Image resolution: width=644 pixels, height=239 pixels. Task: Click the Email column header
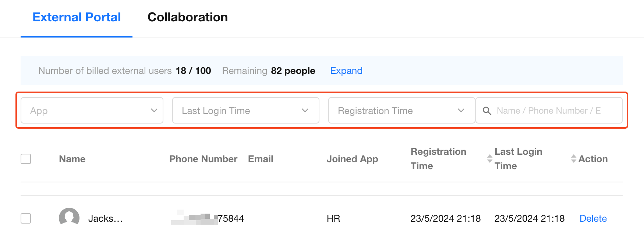tap(261, 159)
